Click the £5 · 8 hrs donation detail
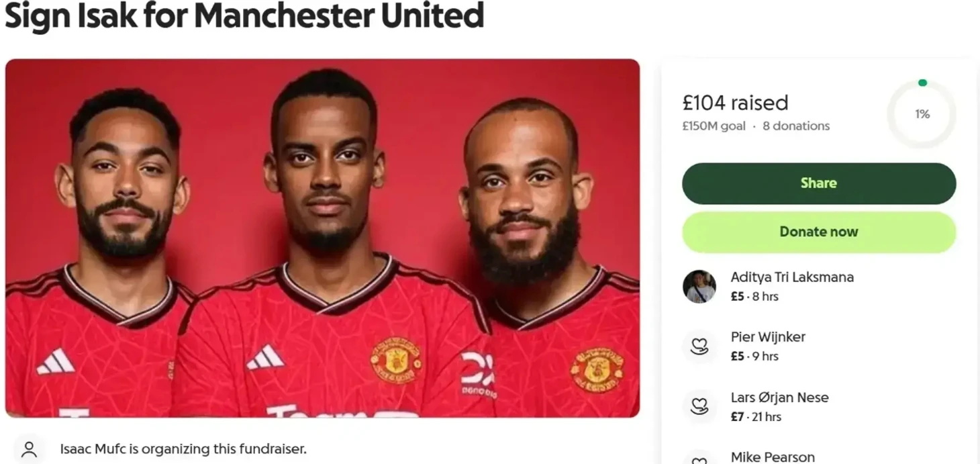 click(x=754, y=296)
